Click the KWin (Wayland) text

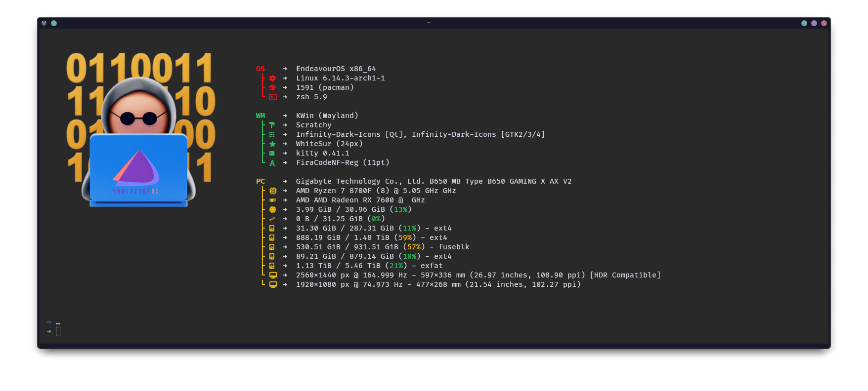click(x=327, y=116)
